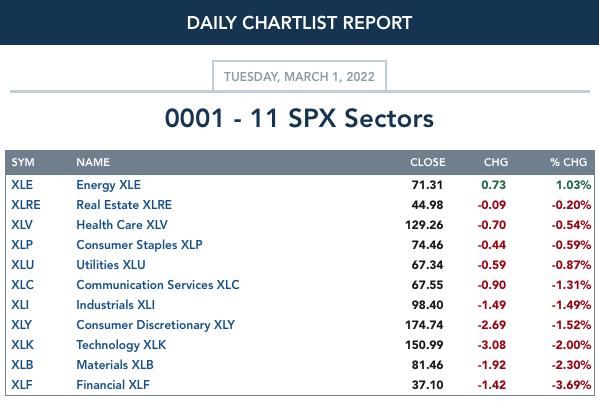The width and height of the screenshot is (599, 401).
Task: Open Communication Services XLC link
Action: point(158,285)
